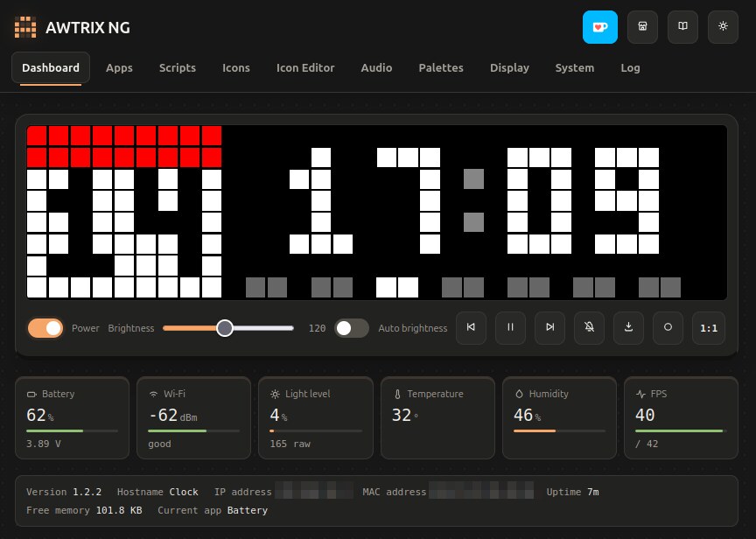Select the Light level card

click(x=316, y=417)
